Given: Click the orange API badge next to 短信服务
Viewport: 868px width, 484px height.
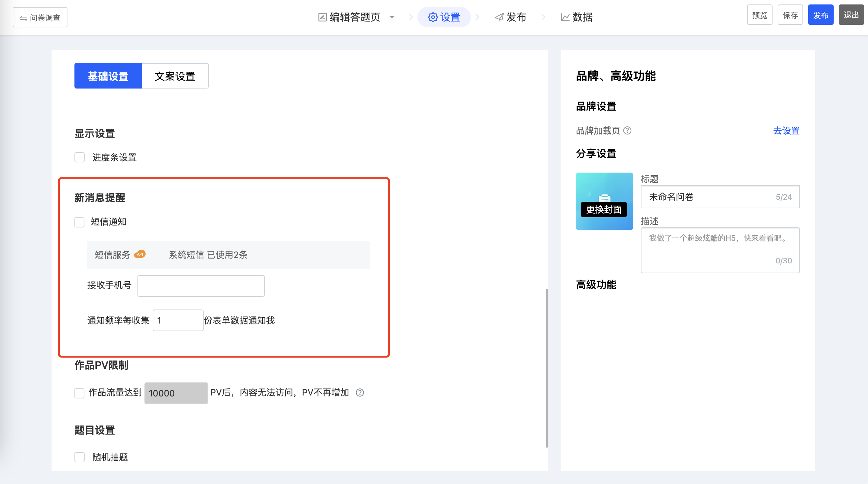Looking at the screenshot, I should pos(140,254).
